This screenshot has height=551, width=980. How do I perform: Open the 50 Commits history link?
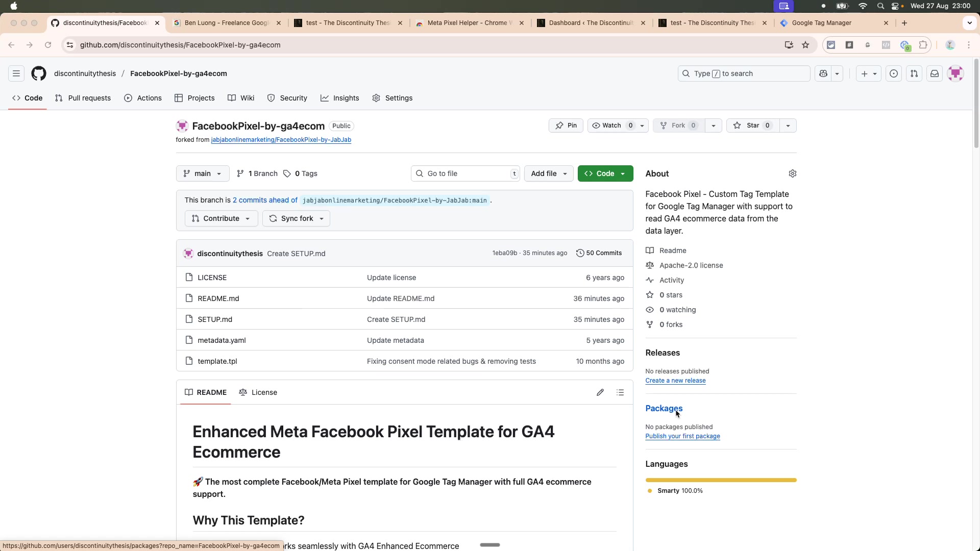[x=599, y=253]
